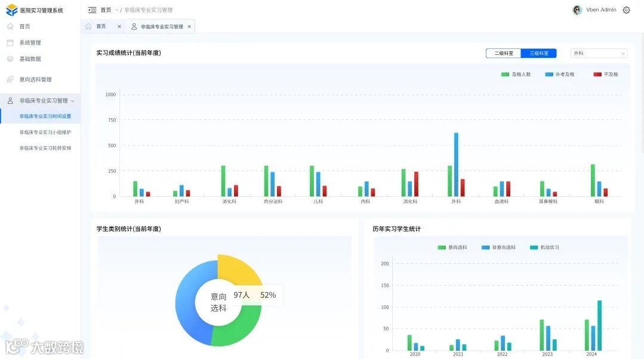Click the window icon beside 系统管理

click(10, 43)
